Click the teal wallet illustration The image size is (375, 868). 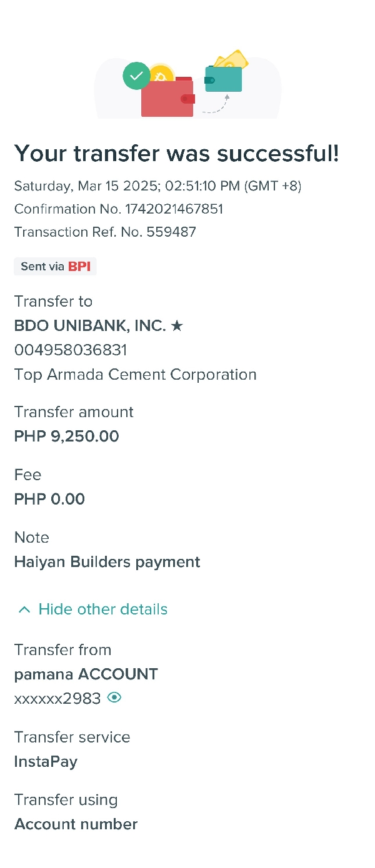[224, 79]
